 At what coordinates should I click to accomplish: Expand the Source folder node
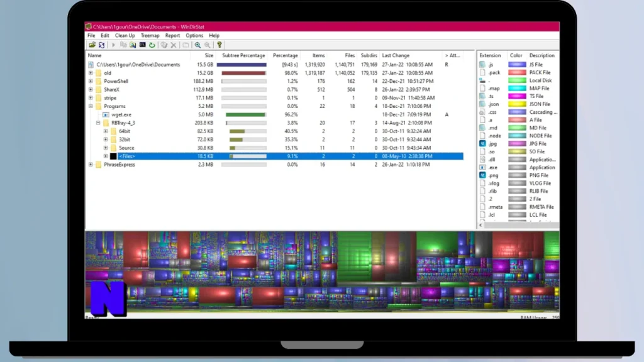[x=106, y=148]
